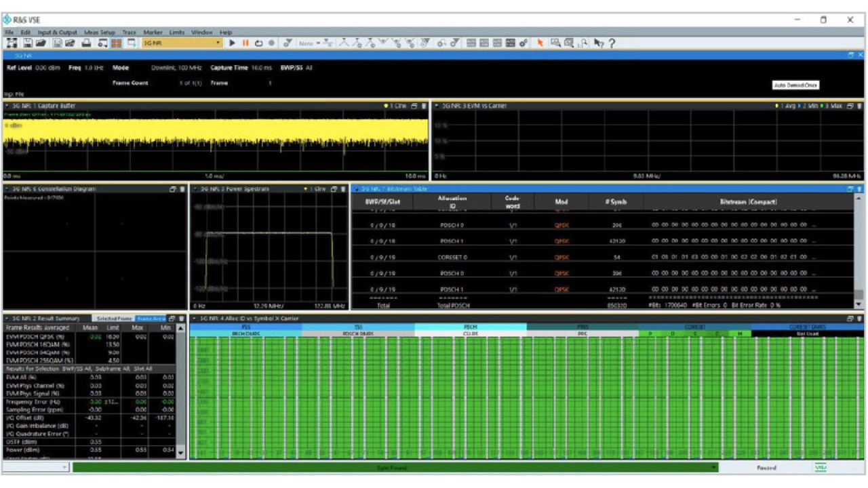
Task: Click the orange grid window-layout icon
Action: pyautogui.click(x=116, y=43)
